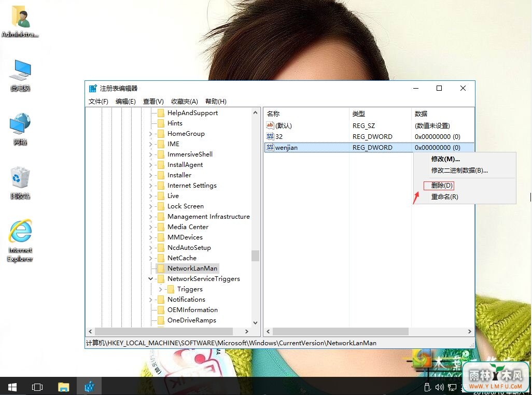Click the DWORD icon of value 32
This screenshot has height=395, width=532.
point(270,136)
